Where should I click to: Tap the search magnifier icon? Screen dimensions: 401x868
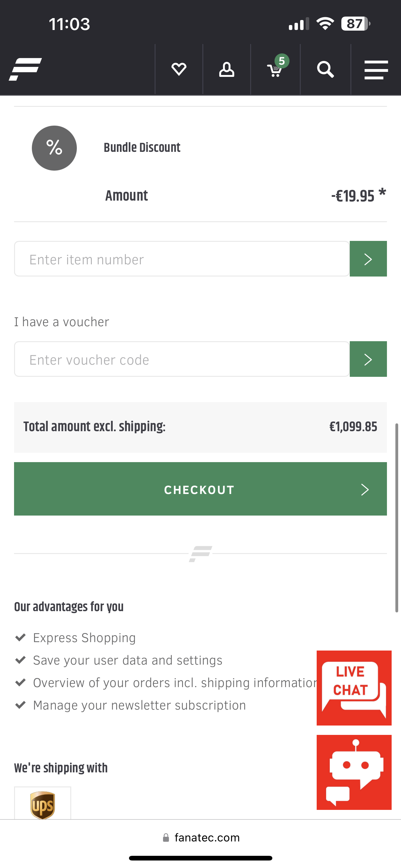(325, 69)
